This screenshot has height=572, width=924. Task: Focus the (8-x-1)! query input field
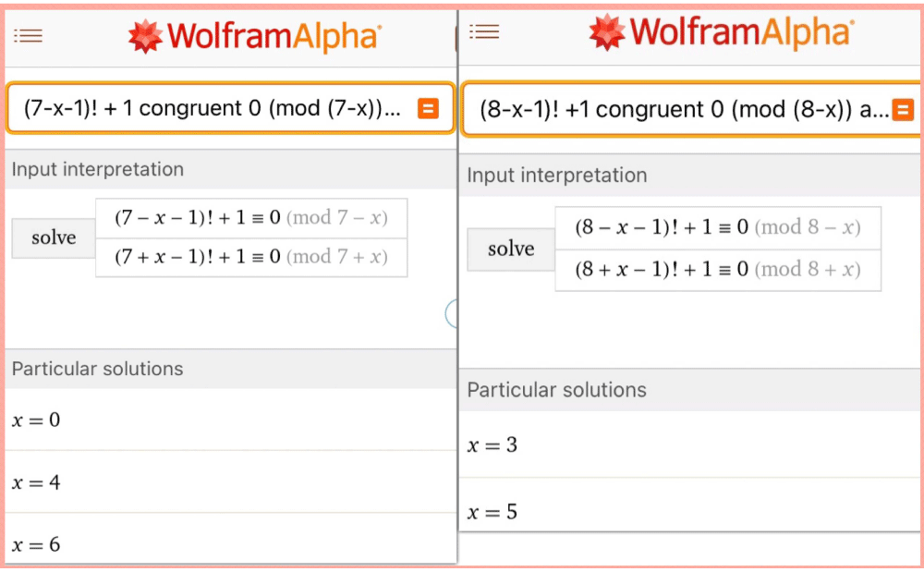(691, 110)
